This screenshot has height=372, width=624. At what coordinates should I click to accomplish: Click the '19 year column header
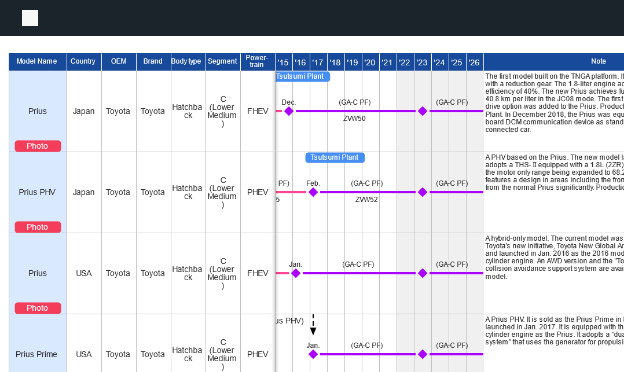point(353,62)
